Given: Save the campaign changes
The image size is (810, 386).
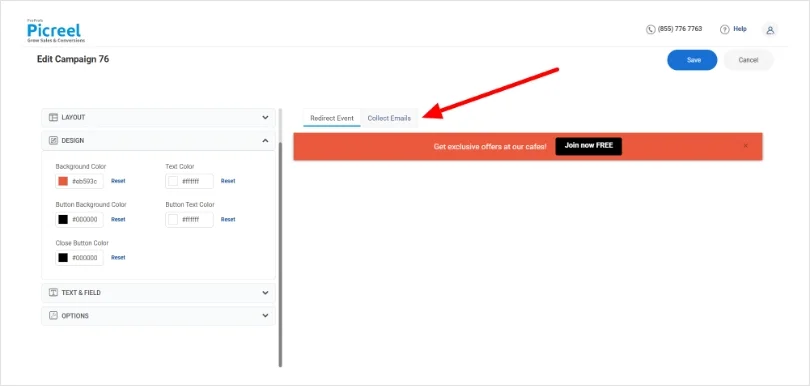Looking at the screenshot, I should tap(692, 60).
